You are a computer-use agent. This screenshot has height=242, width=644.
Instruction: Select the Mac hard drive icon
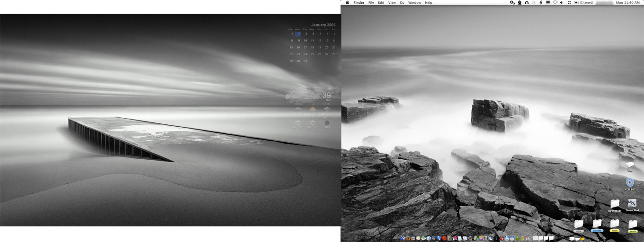[x=629, y=164]
